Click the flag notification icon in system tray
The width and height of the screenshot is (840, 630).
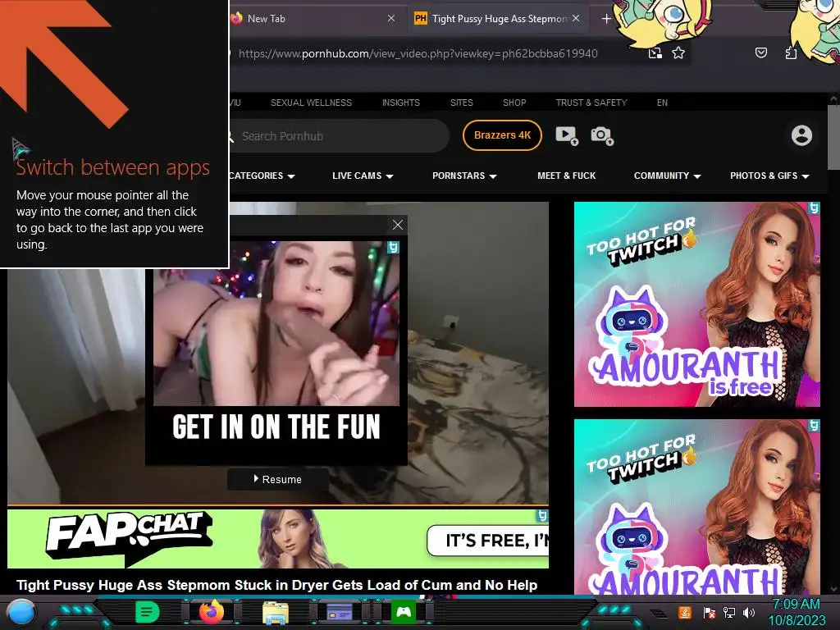(x=710, y=612)
